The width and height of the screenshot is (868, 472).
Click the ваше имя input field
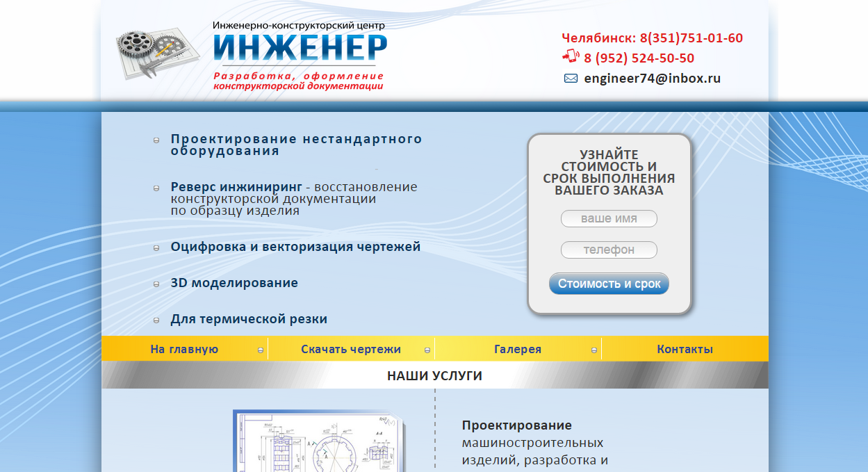pos(609,218)
